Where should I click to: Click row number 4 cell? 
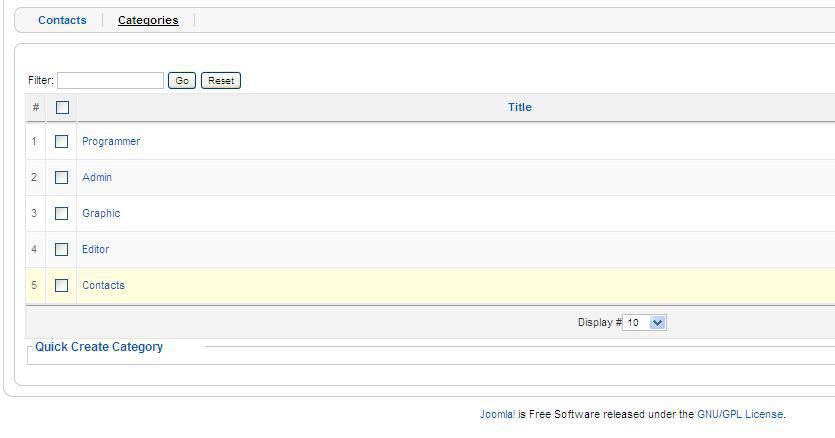(x=34, y=249)
